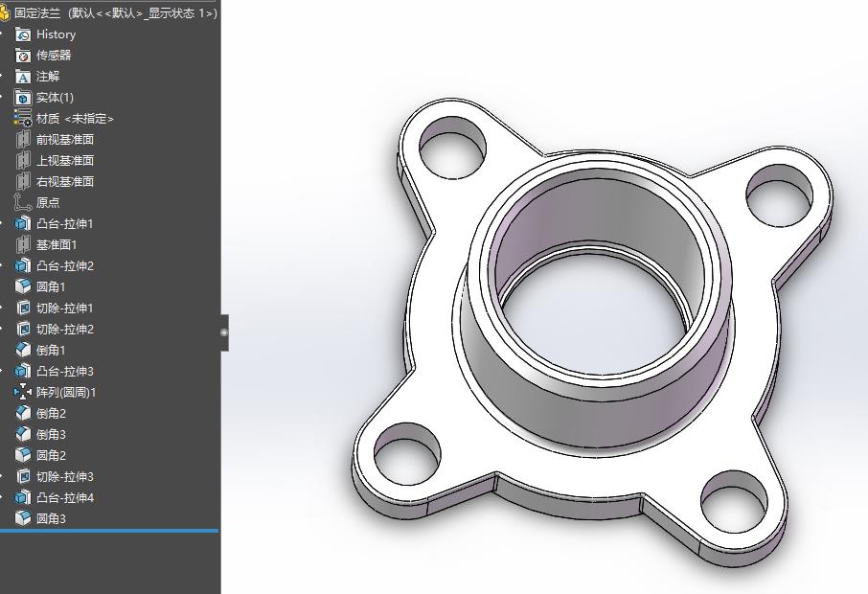Click the 圆角1 fillet icon
Viewport: 868px width, 594px height.
pos(23,286)
